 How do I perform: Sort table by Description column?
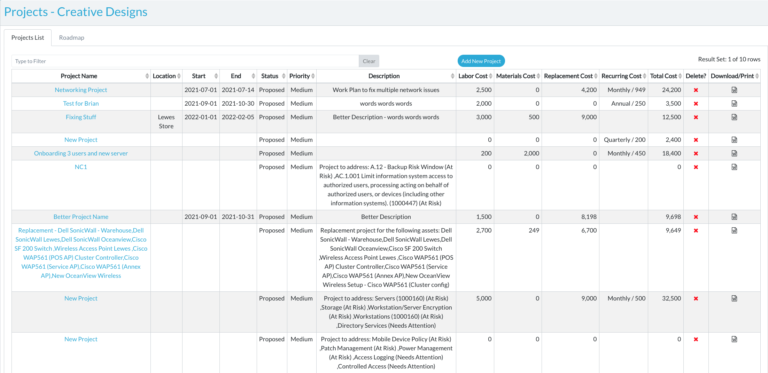click(386, 76)
